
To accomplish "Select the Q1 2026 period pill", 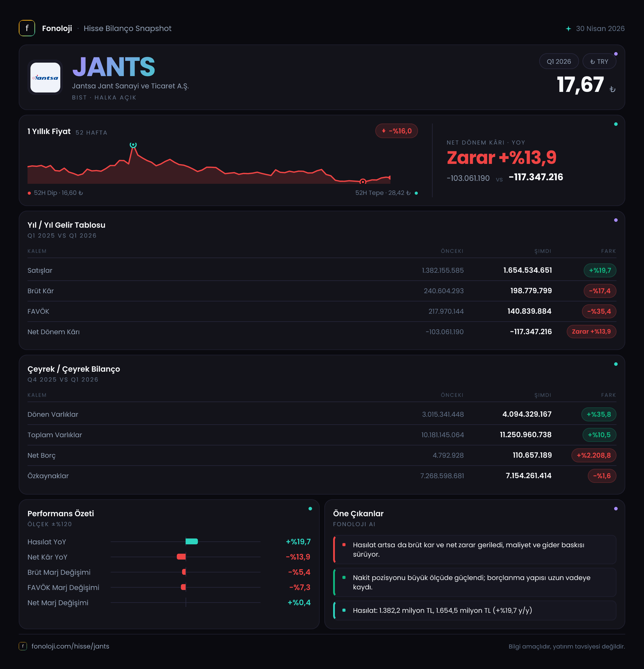I will coord(559,61).
